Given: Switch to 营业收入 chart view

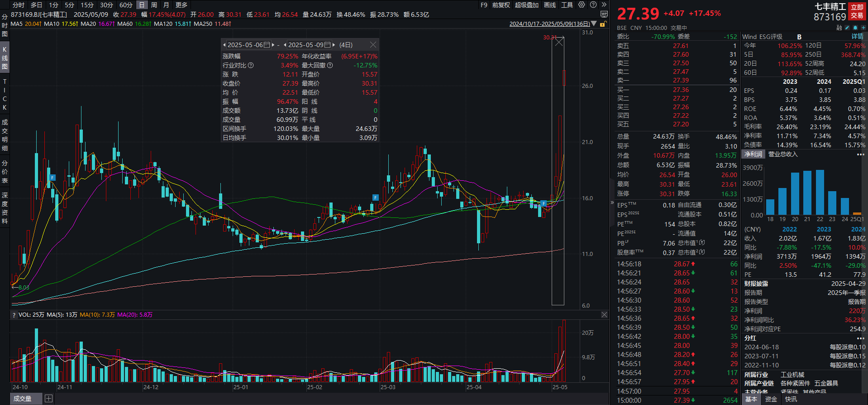Looking at the screenshot, I should pyautogui.click(x=783, y=154).
